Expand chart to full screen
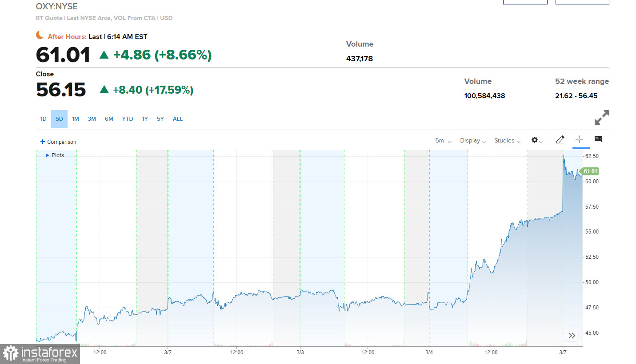This screenshot has width=636, height=364. (602, 118)
